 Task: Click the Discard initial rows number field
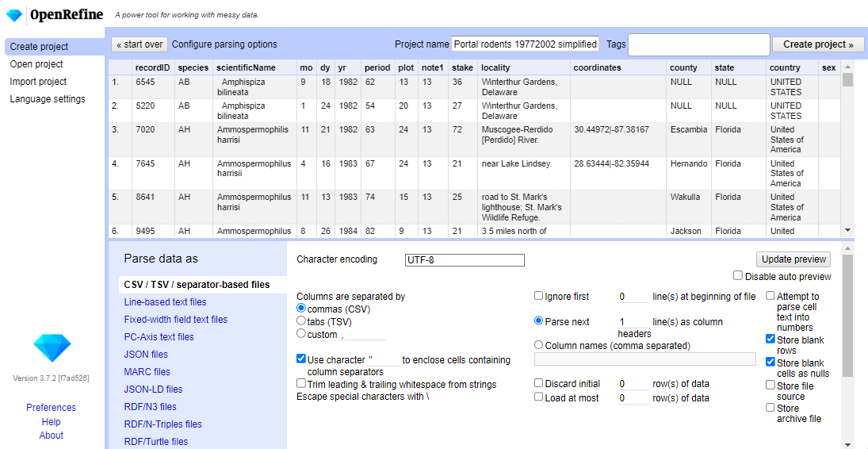pos(633,384)
